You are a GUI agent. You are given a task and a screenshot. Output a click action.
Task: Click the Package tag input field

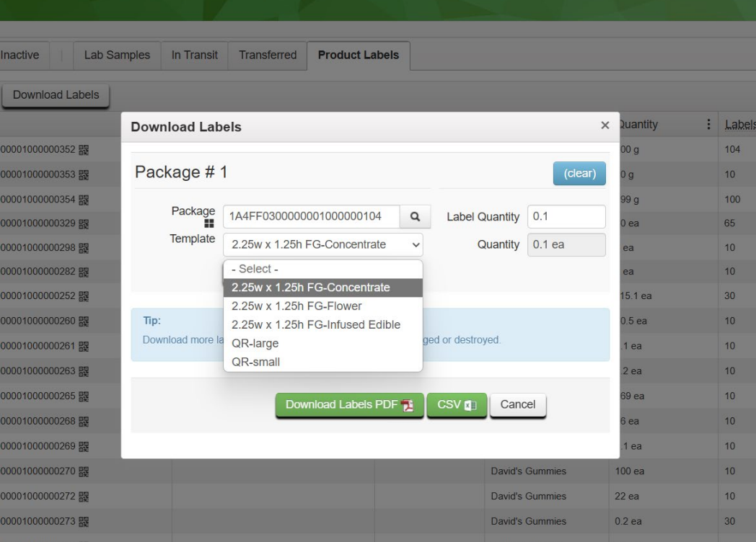pyautogui.click(x=312, y=216)
